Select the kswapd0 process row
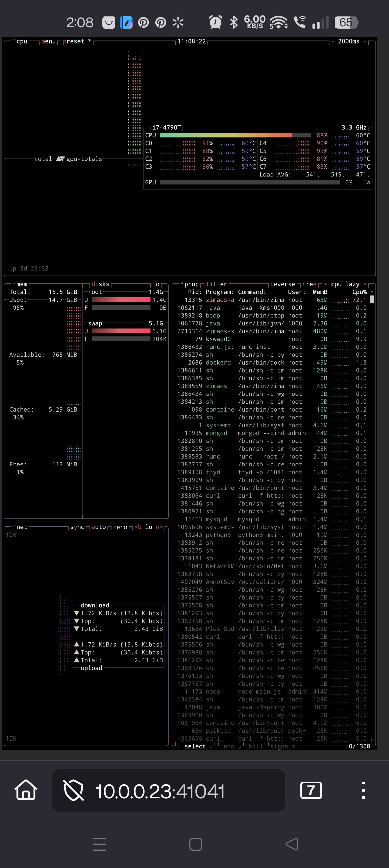Screen dimensions: 389x868 click(272, 339)
